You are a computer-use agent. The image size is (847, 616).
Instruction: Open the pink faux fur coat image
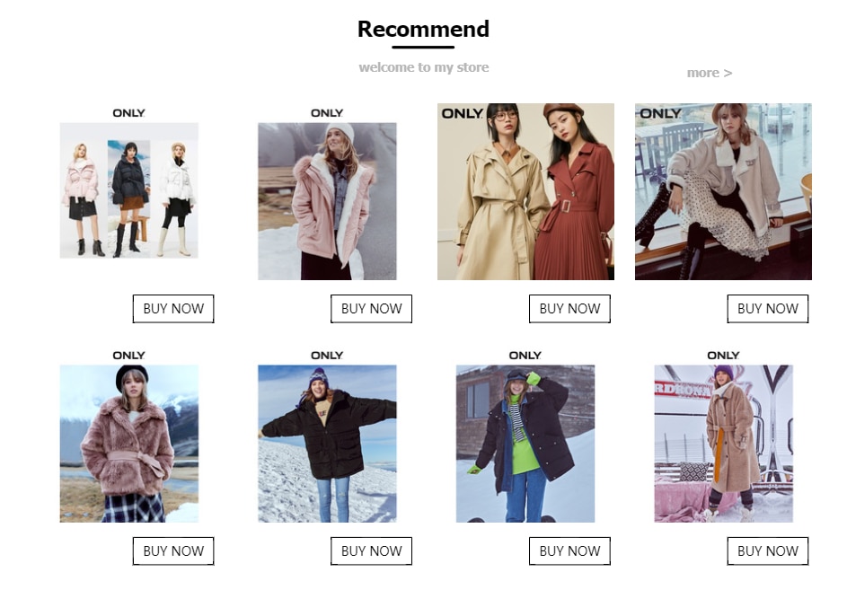click(129, 444)
